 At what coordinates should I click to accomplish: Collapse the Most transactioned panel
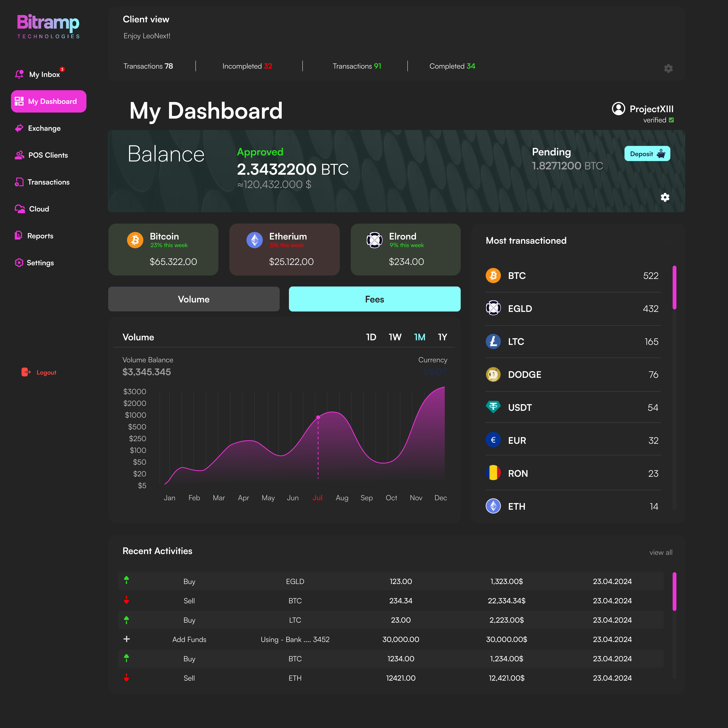coord(670,241)
